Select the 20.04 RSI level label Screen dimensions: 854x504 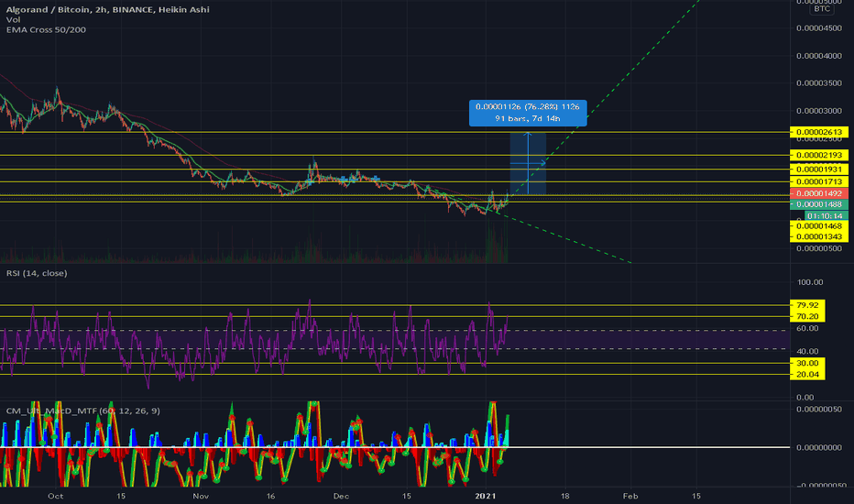[807, 374]
